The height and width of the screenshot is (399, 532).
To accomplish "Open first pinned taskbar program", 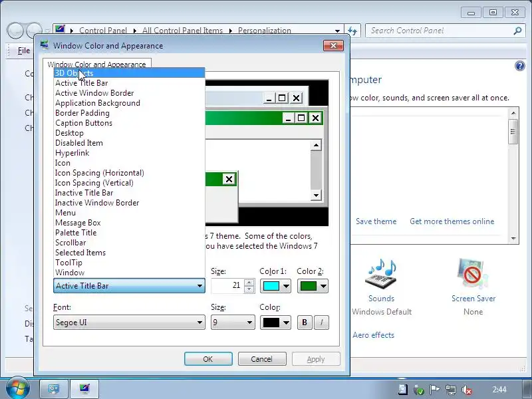I will coord(54,389).
